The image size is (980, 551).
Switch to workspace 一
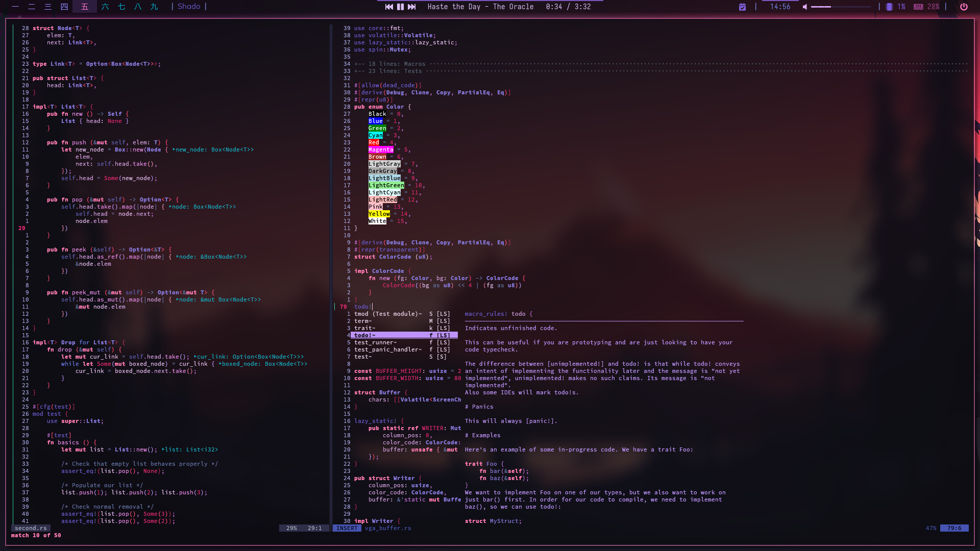[15, 7]
